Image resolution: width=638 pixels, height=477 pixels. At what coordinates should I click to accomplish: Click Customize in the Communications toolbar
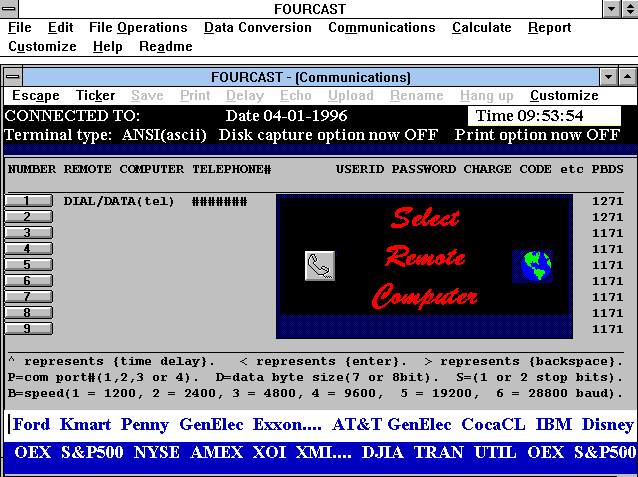point(564,95)
